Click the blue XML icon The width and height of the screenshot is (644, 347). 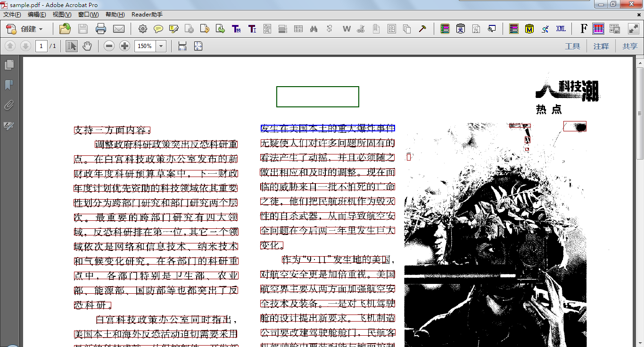coord(561,29)
